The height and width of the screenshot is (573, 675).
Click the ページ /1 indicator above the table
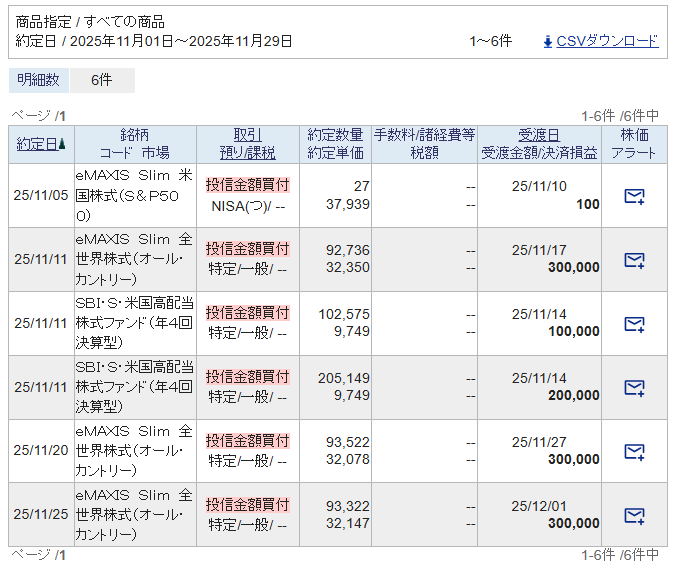(38, 115)
